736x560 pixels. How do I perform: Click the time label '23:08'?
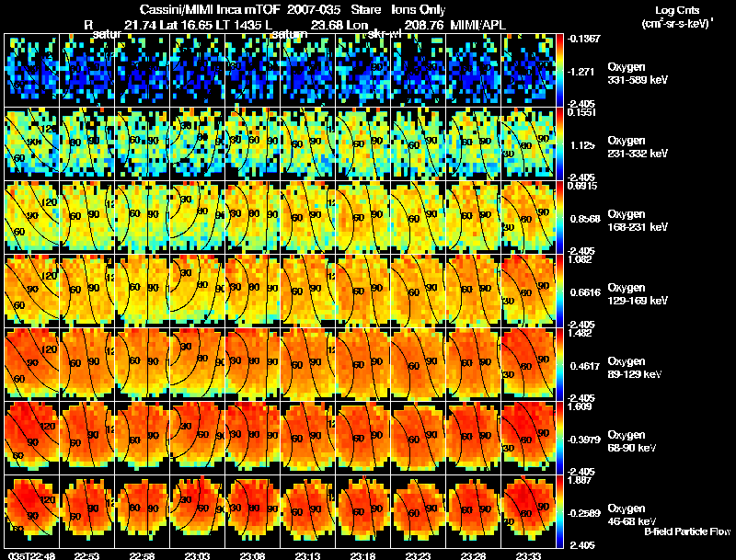click(252, 555)
